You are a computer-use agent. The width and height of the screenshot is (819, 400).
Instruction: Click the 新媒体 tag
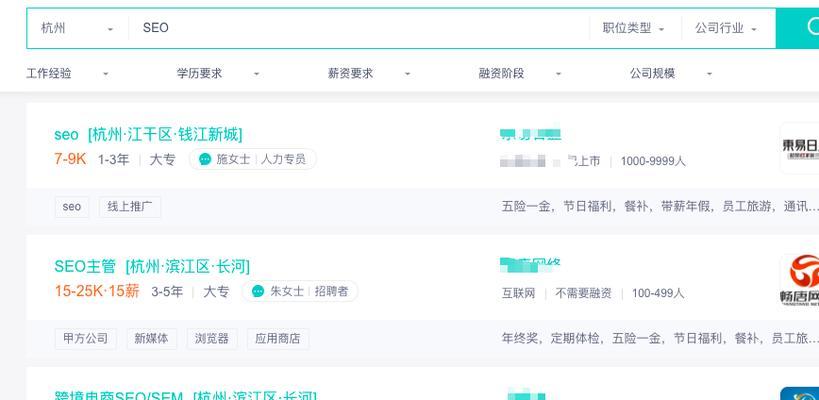[x=151, y=339]
